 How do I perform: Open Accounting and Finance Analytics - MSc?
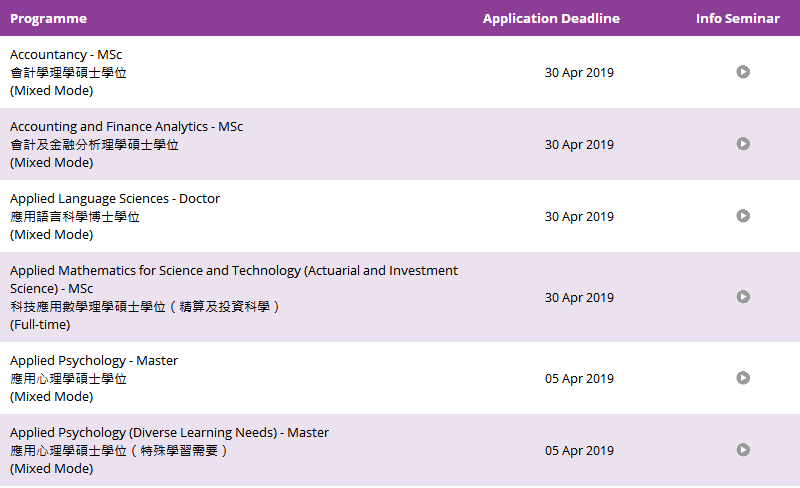click(127, 127)
